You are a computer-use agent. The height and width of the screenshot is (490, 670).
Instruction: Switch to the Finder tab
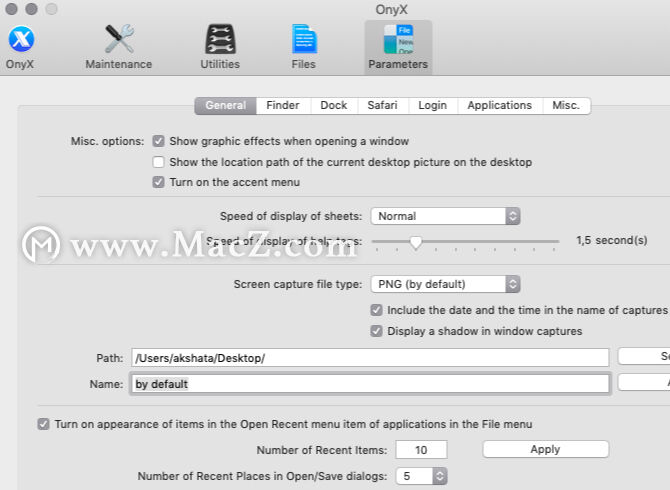(283, 106)
